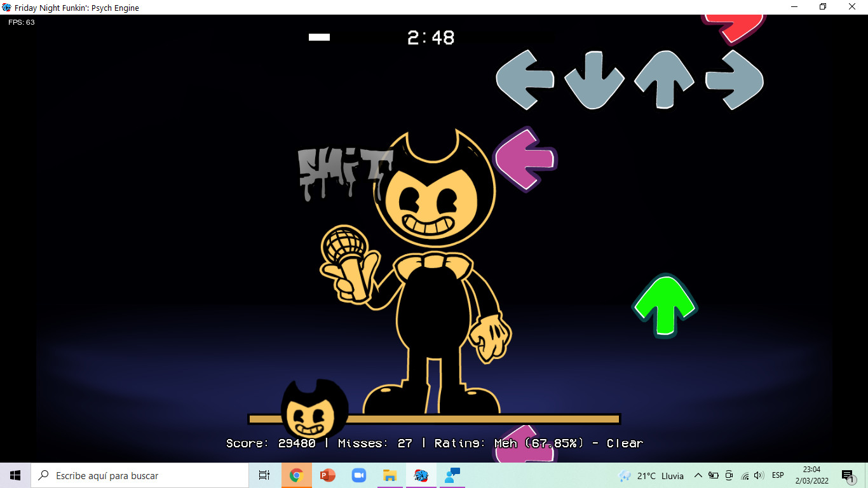Click the gray down arrow receptor
Screen dimensions: 868x488
pos(594,80)
